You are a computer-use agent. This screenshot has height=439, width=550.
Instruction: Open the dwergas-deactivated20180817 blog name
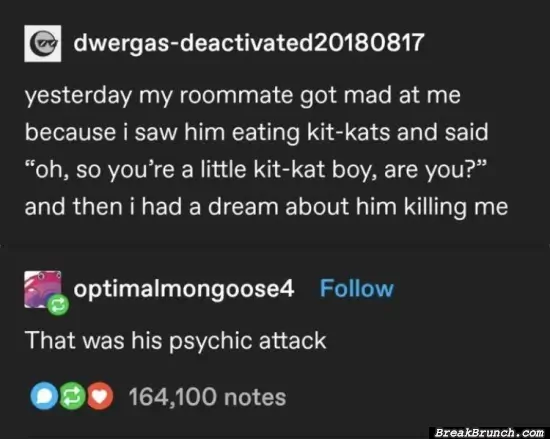[x=249, y=43]
